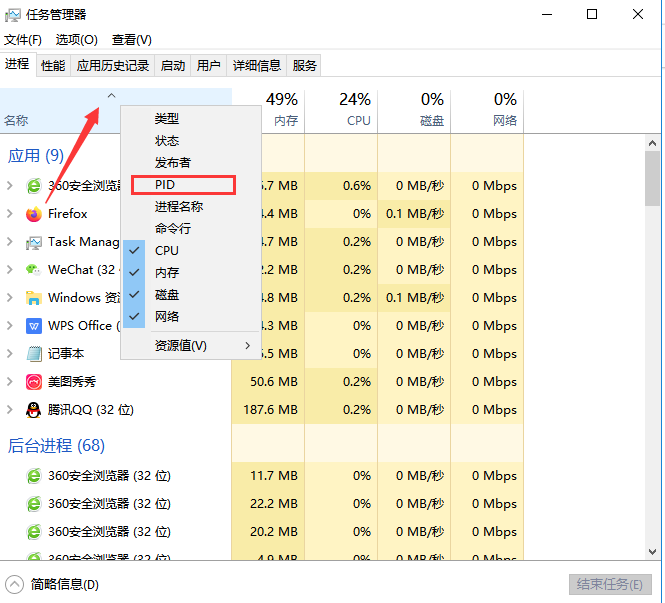Click the 结束任务 button
665x603 pixels.
pyautogui.click(x=609, y=584)
